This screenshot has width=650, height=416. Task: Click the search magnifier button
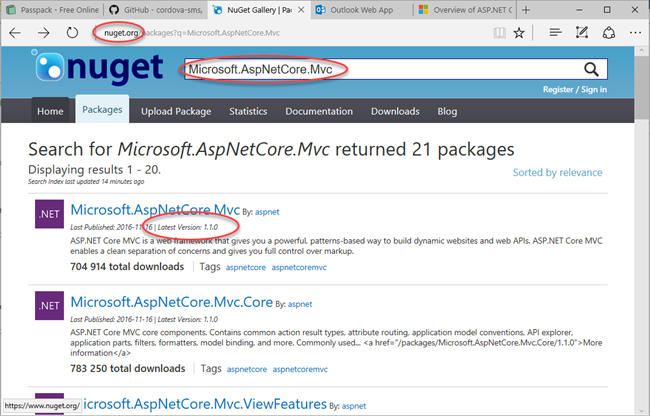coord(592,69)
